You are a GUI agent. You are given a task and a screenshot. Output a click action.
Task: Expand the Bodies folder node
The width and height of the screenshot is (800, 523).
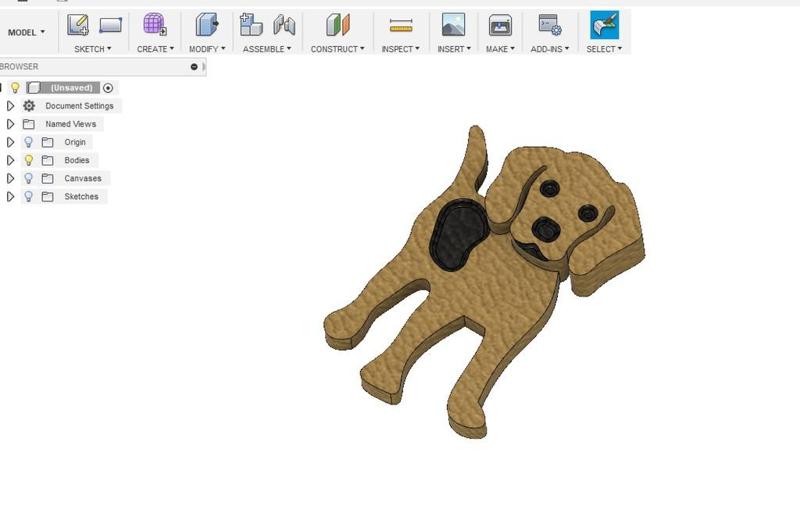10,160
